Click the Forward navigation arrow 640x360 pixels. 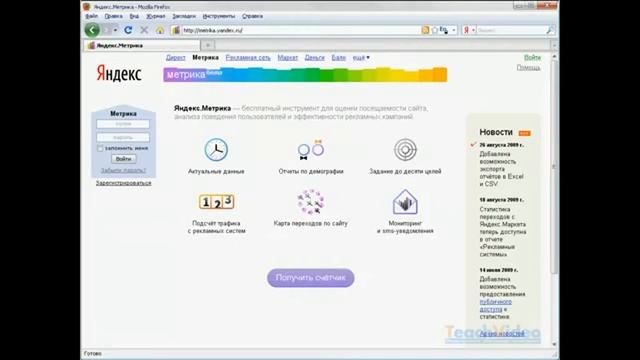(107, 30)
